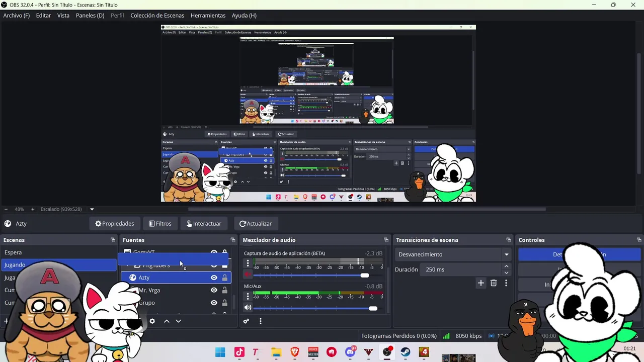Open the Archivo (F) menu
This screenshot has width=644, height=362.
(x=17, y=16)
